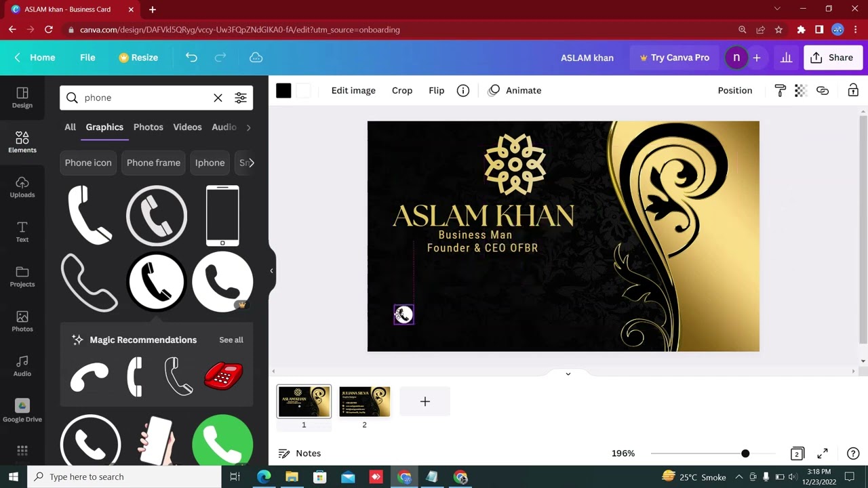Select the white color swatch
The height and width of the screenshot is (488, 868).
(x=303, y=90)
